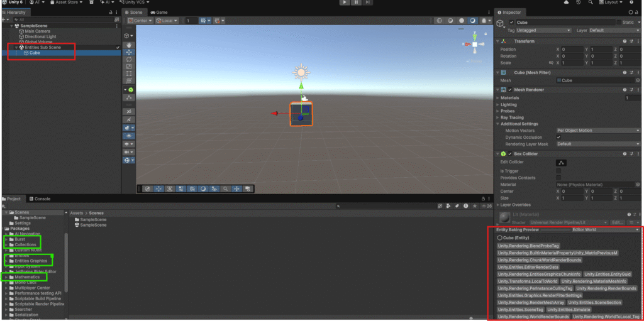Toggle the Cube active checkbox
Screen dimensions: 644x321
click(x=512, y=23)
